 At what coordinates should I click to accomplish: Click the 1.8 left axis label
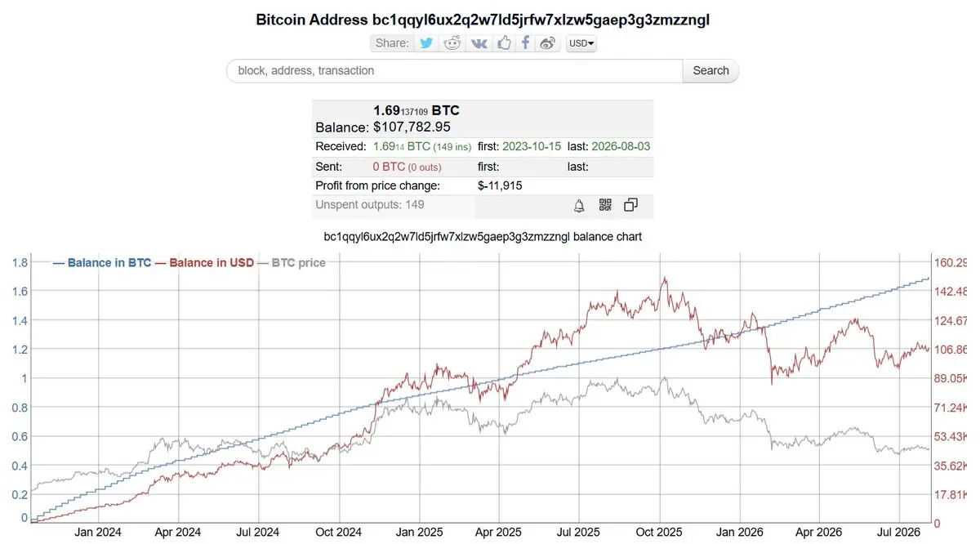20,262
